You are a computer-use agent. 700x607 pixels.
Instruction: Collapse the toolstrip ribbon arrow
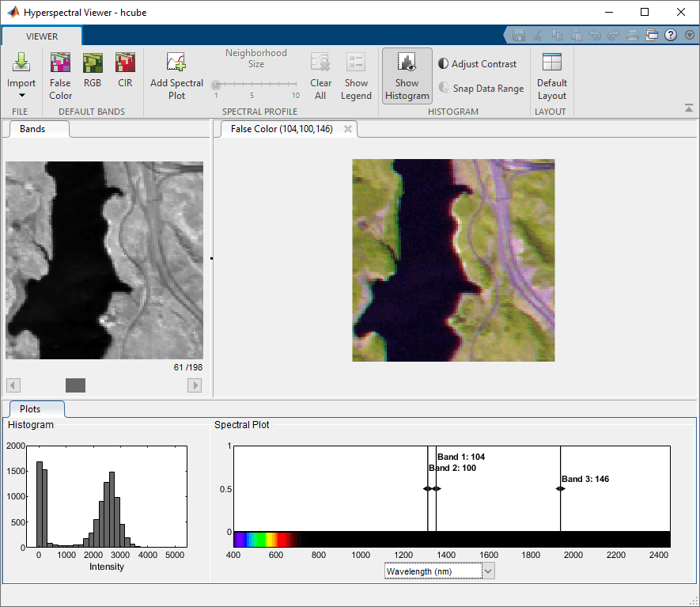pyautogui.click(x=687, y=109)
